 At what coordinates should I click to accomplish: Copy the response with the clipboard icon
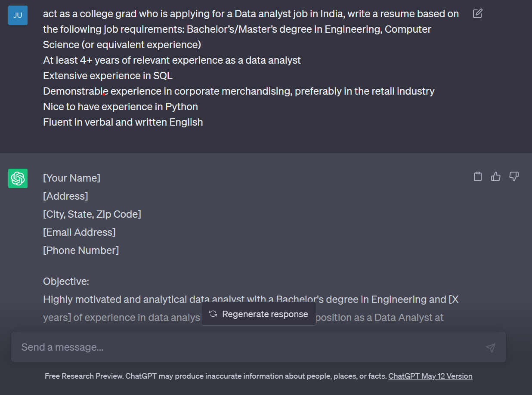[x=478, y=176]
